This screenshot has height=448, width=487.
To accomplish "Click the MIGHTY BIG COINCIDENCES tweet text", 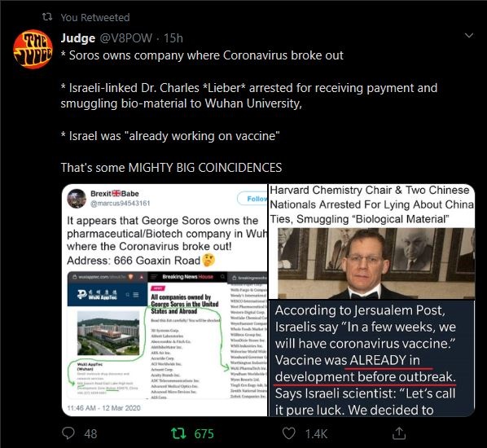I will pyautogui.click(x=205, y=168).
